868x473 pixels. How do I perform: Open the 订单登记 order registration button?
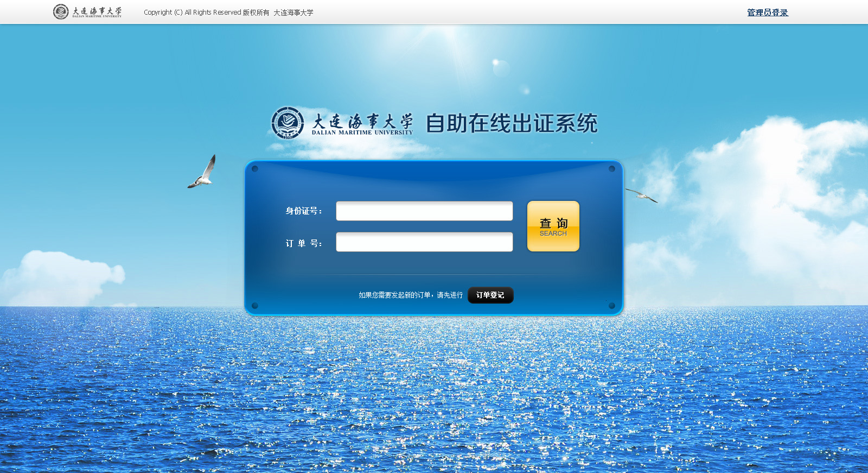[x=490, y=295]
